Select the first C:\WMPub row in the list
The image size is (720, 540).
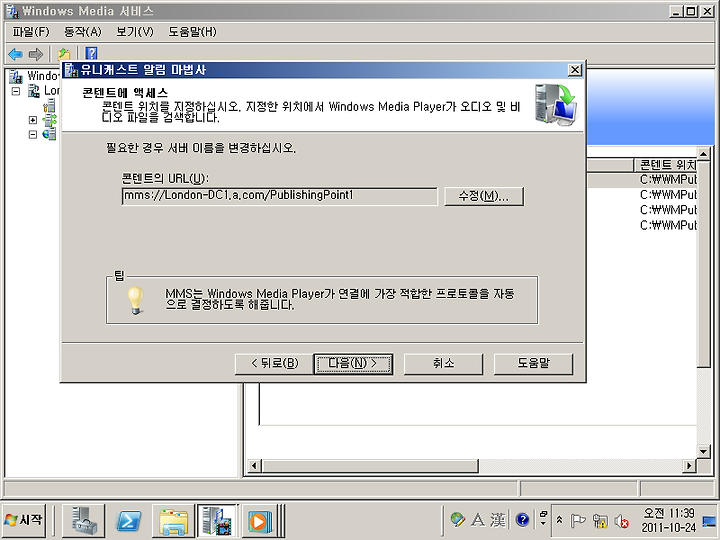[668, 180]
